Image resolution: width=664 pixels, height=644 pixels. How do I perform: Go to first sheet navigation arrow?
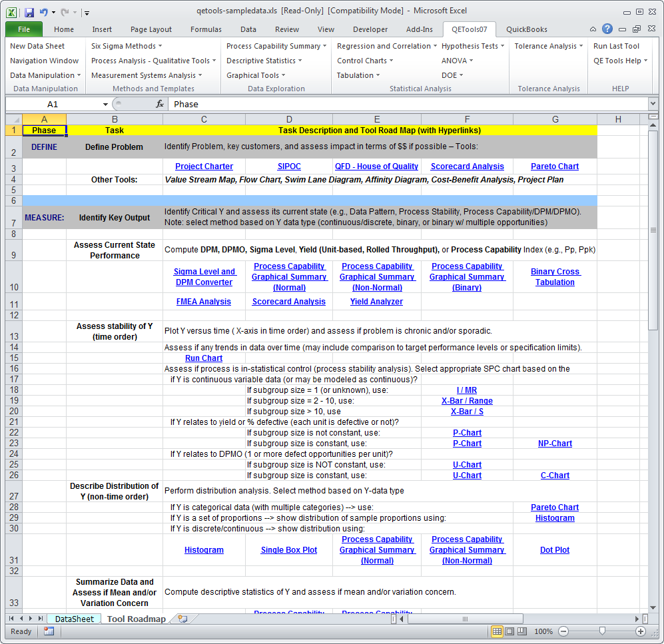(11, 619)
